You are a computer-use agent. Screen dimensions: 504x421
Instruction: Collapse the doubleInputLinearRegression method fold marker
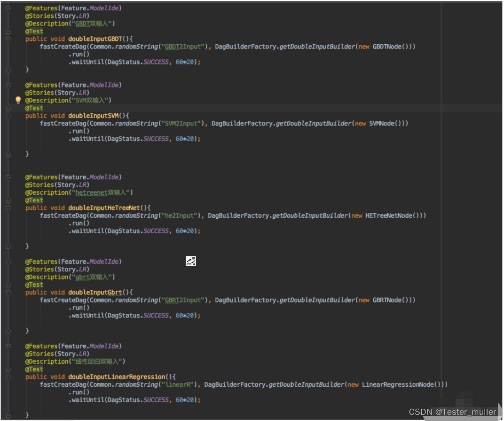point(8,378)
